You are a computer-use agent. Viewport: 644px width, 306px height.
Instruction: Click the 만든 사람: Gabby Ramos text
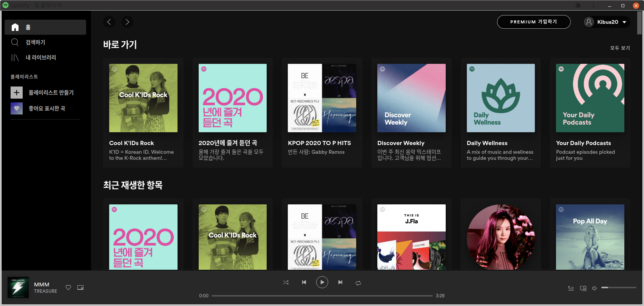pyautogui.click(x=316, y=152)
